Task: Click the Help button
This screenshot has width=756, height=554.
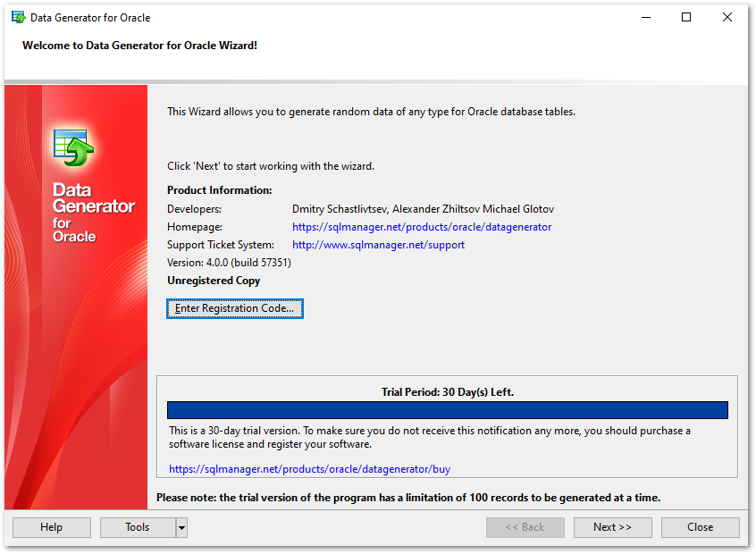Action: (52, 527)
